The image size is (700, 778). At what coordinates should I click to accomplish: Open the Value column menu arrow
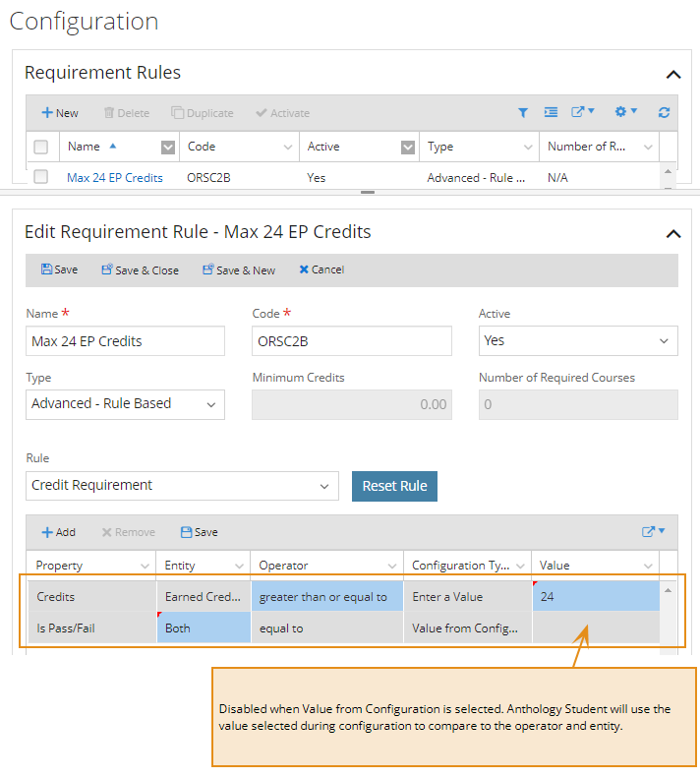[x=648, y=567]
